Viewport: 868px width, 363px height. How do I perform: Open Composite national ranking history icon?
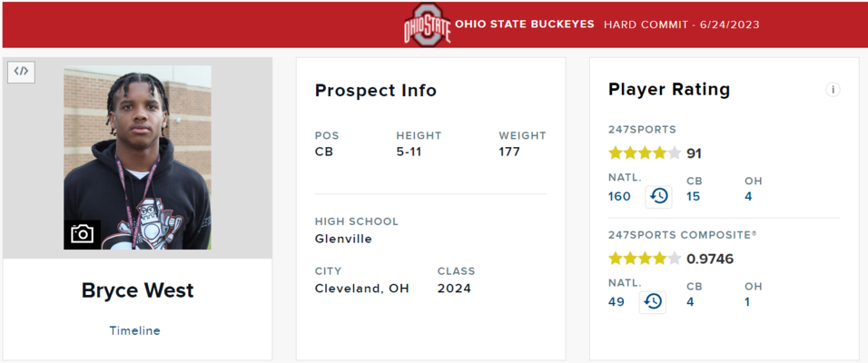653,302
